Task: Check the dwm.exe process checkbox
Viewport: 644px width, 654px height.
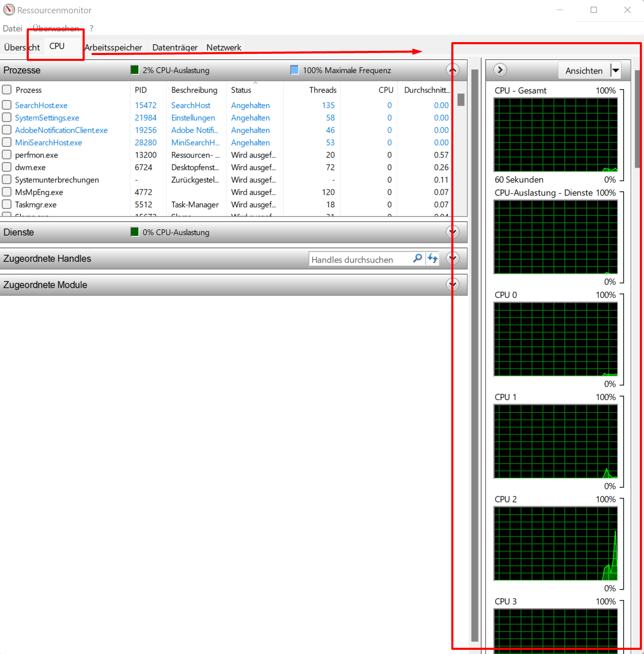Action: coord(7,167)
